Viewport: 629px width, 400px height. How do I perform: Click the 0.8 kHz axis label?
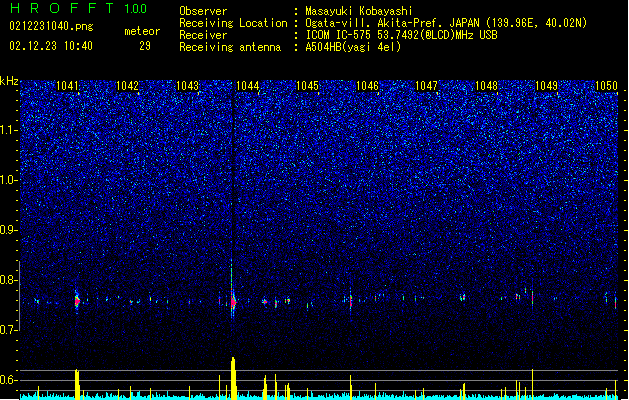click(9, 280)
